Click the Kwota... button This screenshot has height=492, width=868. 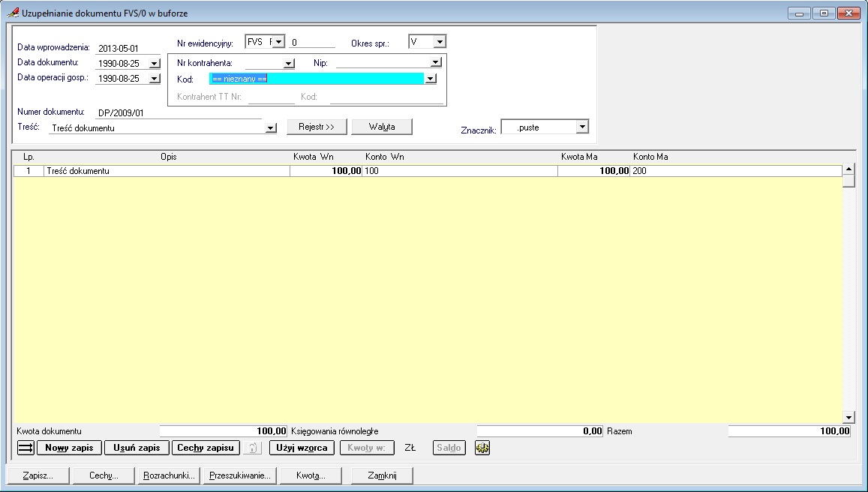311,475
